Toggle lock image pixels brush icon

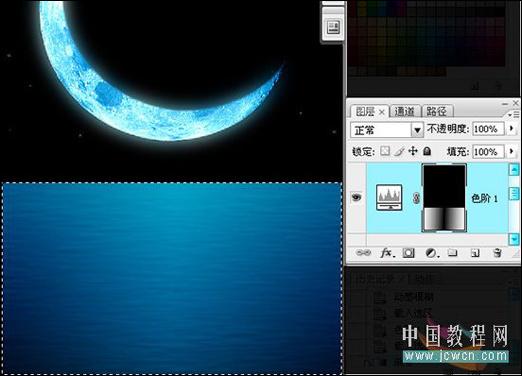point(399,151)
